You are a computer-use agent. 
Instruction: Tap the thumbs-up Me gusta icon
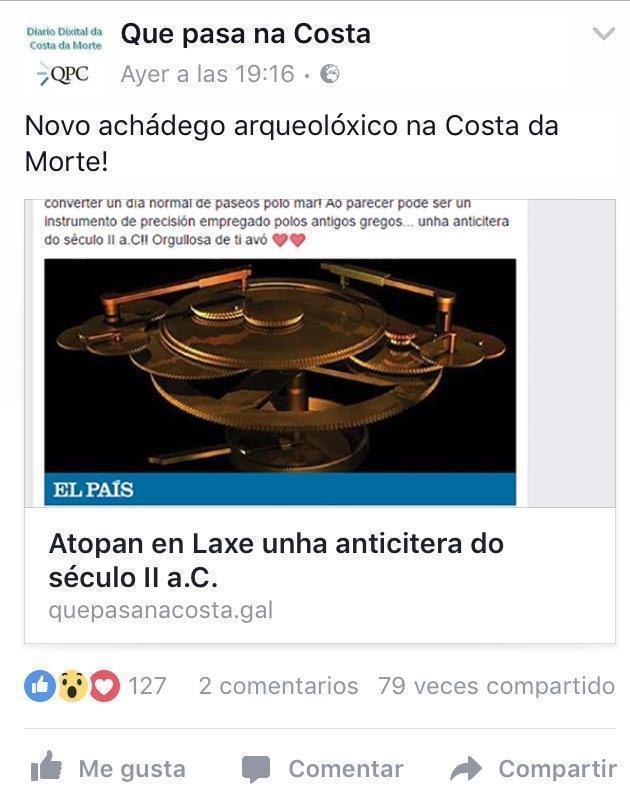coord(46,766)
